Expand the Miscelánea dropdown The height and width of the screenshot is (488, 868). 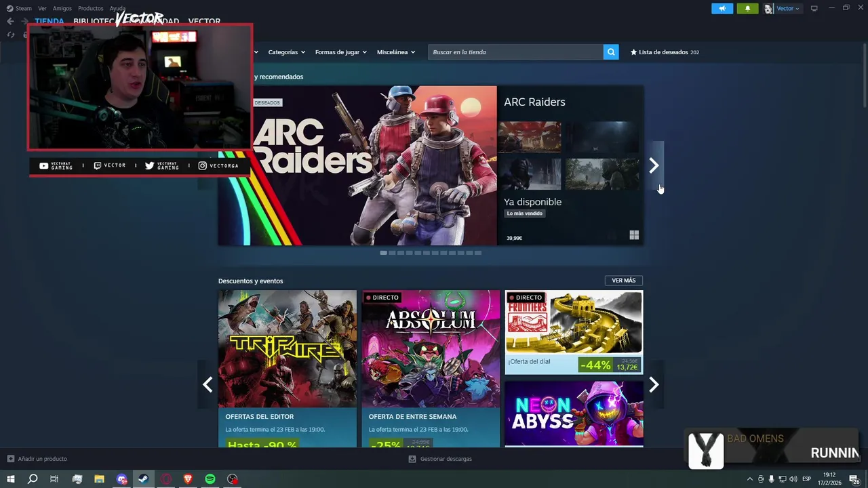[396, 52]
